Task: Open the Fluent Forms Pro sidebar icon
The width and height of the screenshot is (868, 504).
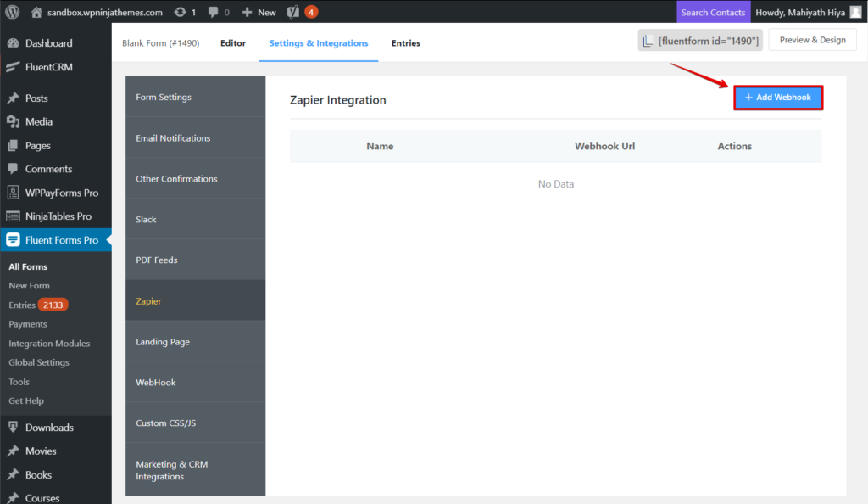Action: tap(12, 239)
